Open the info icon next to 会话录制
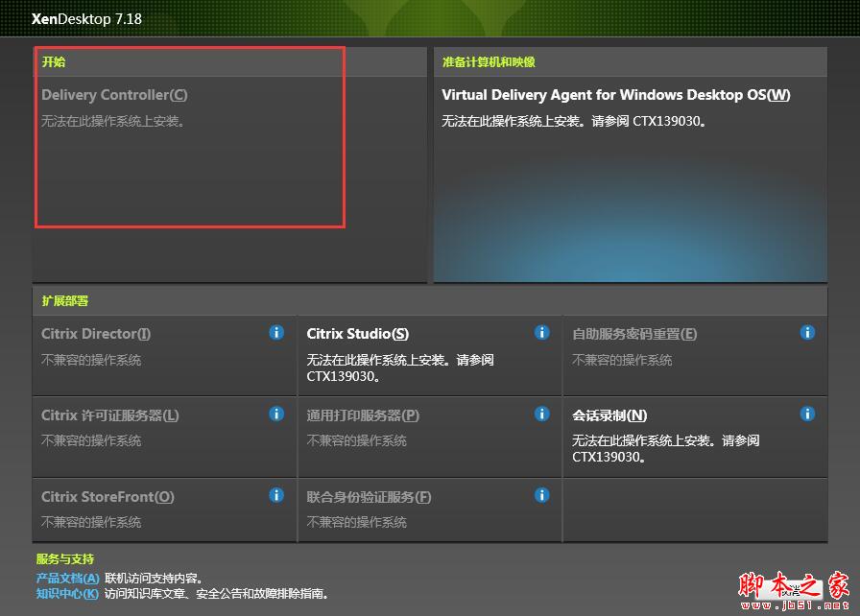The image size is (860, 616). [807, 414]
